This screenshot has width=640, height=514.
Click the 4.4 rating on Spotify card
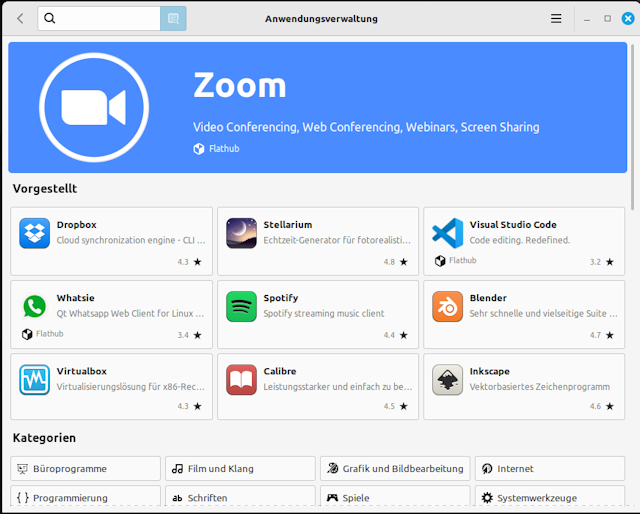click(x=389, y=335)
